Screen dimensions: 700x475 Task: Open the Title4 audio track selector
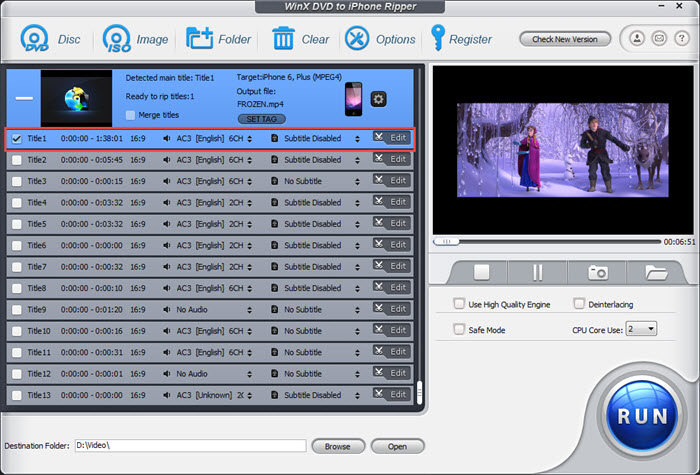[250, 203]
